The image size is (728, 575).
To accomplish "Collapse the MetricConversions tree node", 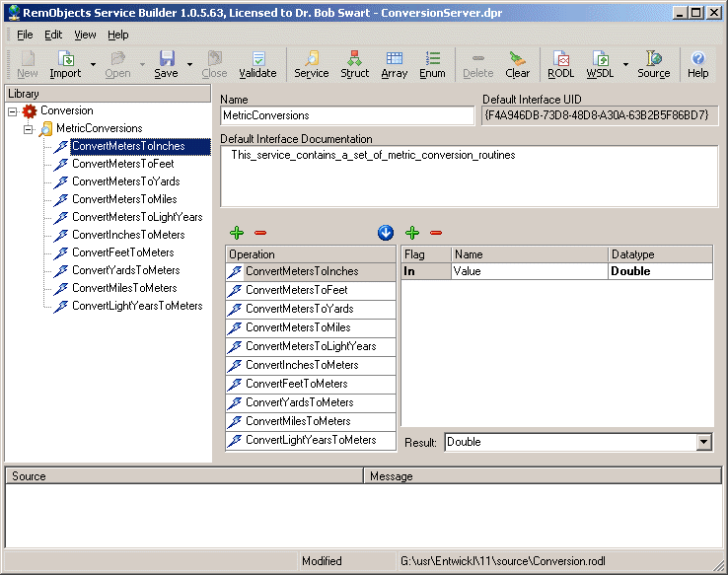I will coord(29,129).
